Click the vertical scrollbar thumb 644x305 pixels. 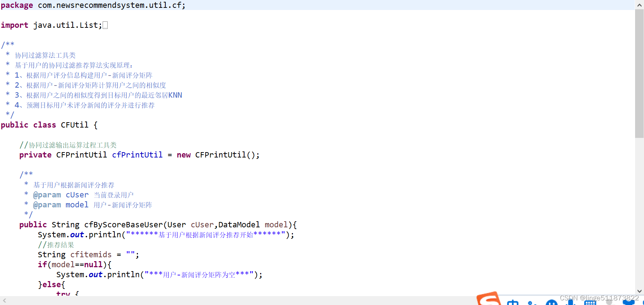click(639, 73)
